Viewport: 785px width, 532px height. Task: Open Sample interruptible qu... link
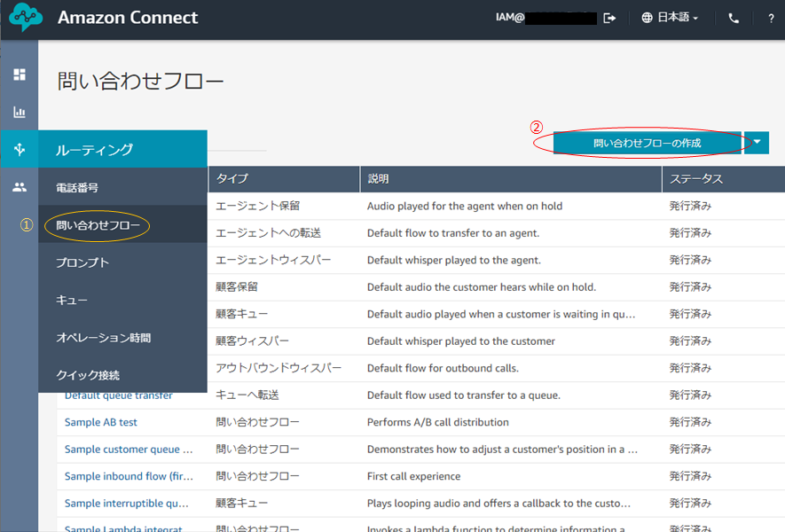[127, 503]
